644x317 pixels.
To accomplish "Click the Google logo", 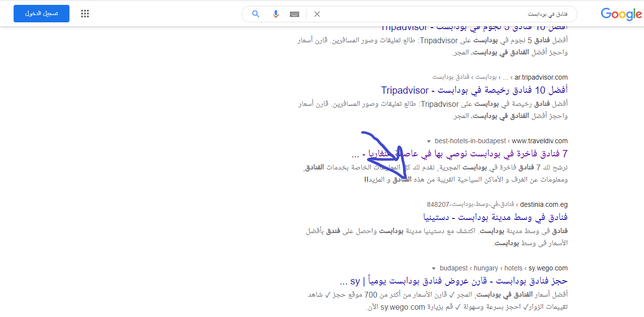I will tap(621, 14).
